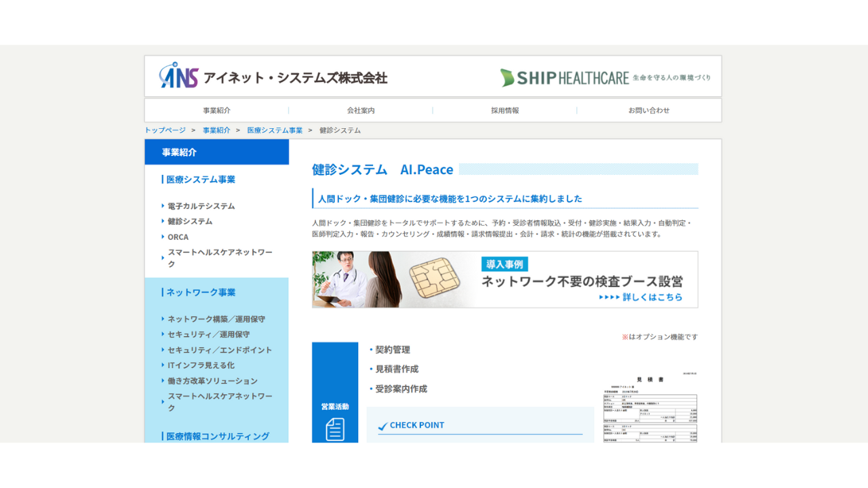Click the 見積書 sample image
868x488 pixels.
click(650, 408)
